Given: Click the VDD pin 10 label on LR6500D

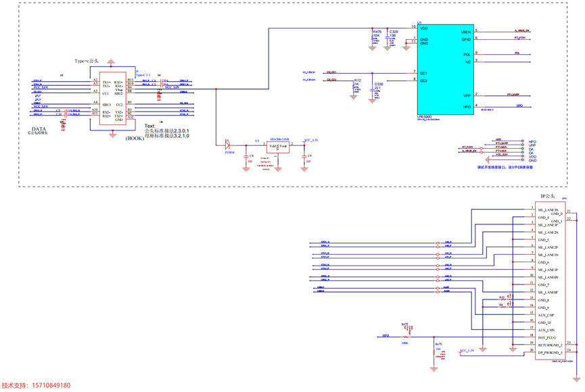Looking at the screenshot, I should (424, 28).
